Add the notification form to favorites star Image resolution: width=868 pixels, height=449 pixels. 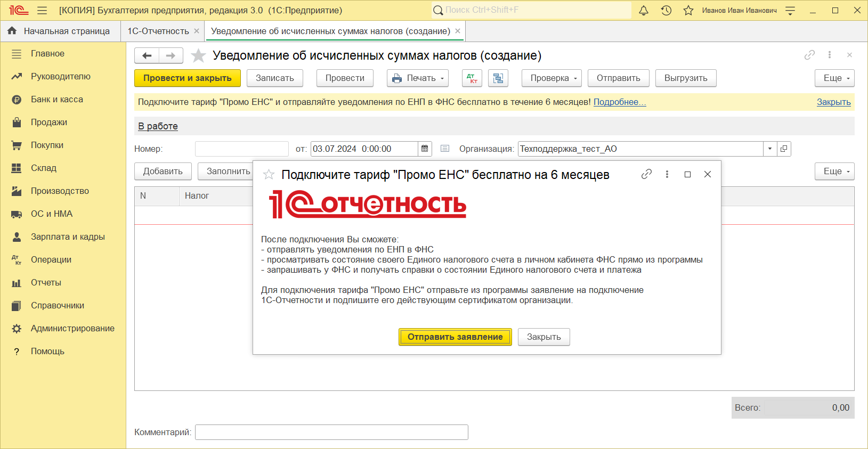(198, 55)
